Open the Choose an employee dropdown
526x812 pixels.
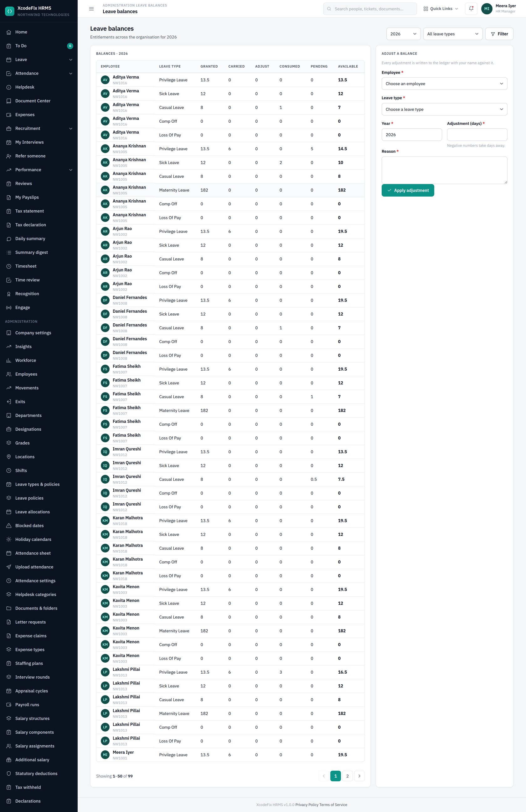point(444,84)
